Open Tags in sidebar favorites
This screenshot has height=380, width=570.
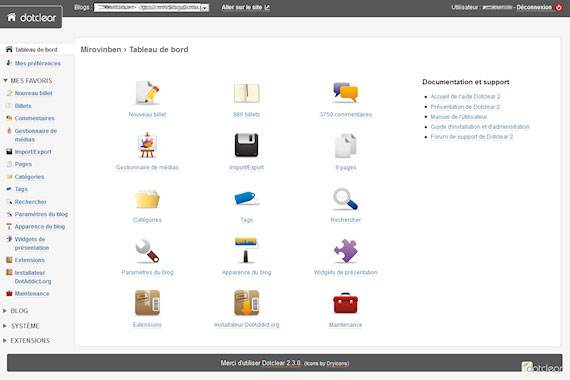tap(21, 189)
